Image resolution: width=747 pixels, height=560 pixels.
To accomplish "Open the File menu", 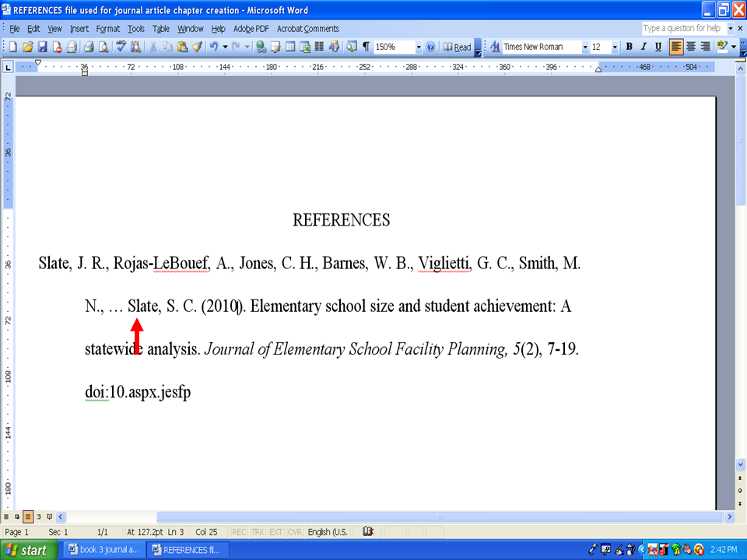I will point(15,29).
